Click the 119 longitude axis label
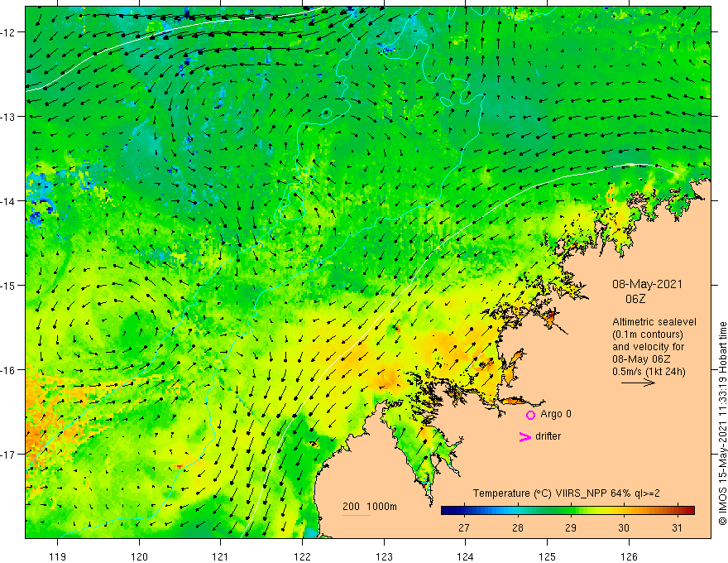This screenshot has width=728, height=563. 58,556
